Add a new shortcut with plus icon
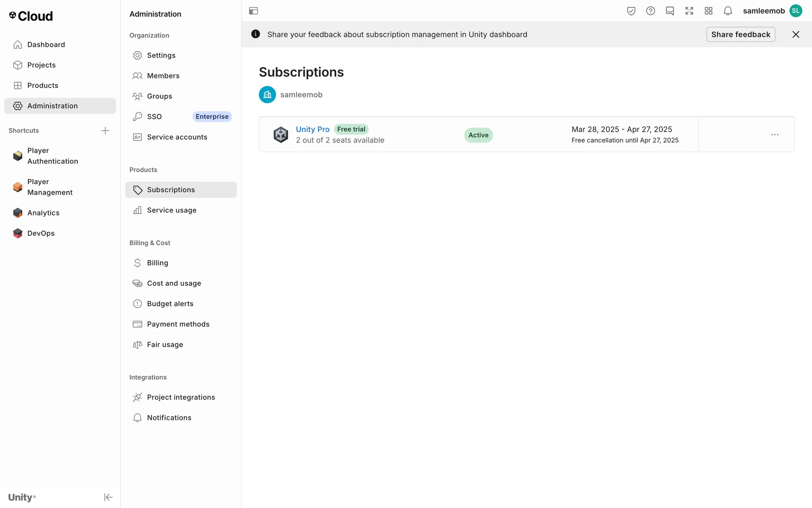Screen dimensions: 812x508 coord(105,130)
